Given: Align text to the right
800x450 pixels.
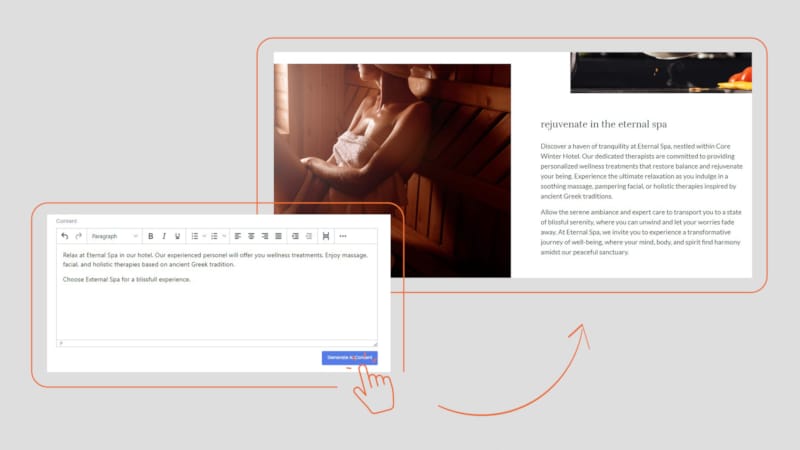Looking at the screenshot, I should point(265,236).
